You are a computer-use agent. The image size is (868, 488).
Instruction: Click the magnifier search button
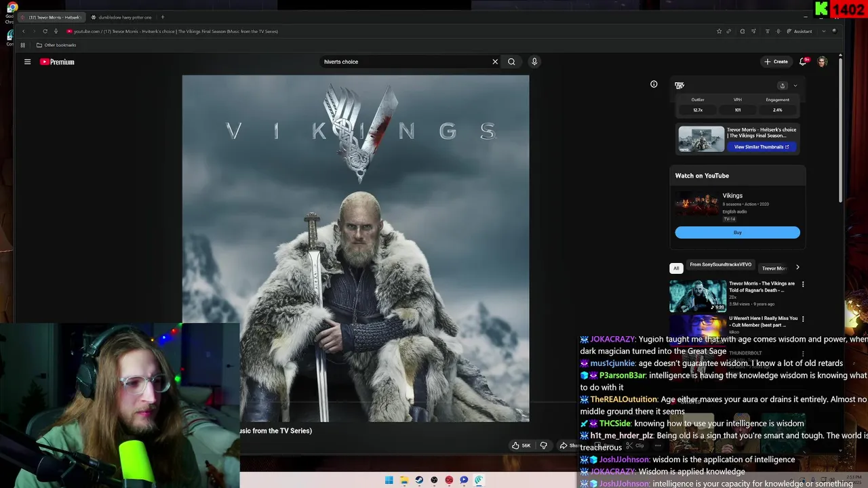[x=511, y=62]
